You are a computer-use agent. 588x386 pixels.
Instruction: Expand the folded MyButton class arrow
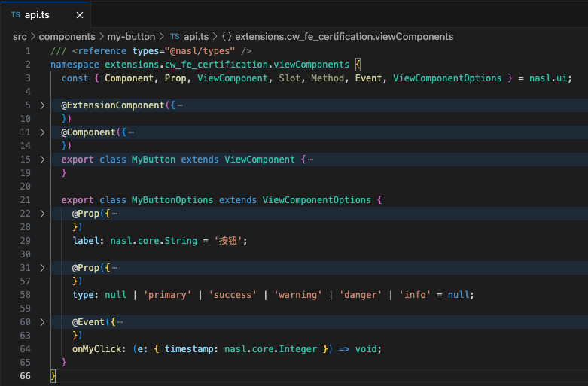click(43, 160)
